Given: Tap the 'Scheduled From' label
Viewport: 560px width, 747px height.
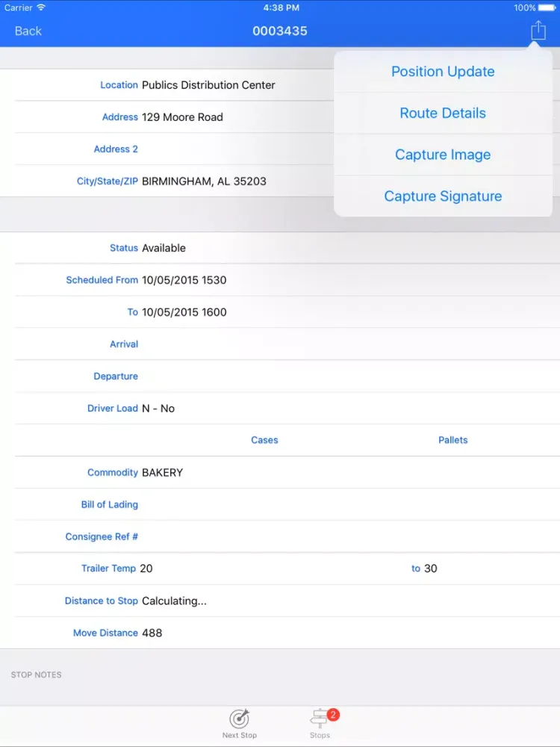Looking at the screenshot, I should pyautogui.click(x=102, y=279).
